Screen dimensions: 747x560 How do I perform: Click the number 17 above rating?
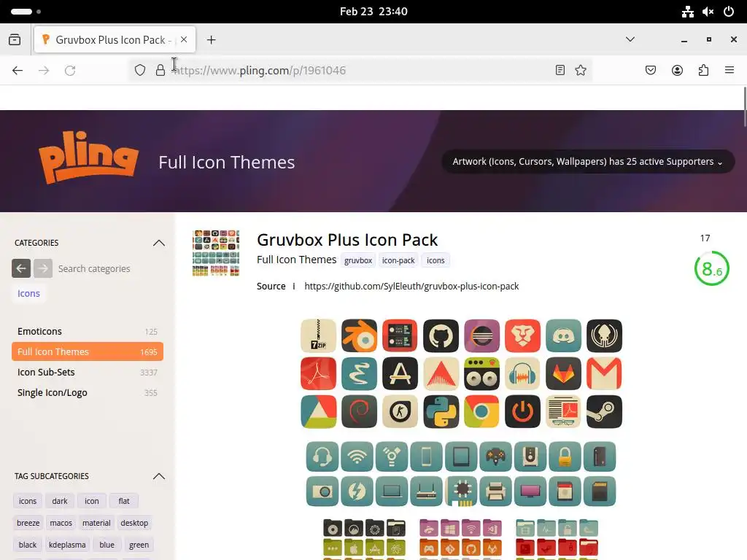point(705,238)
